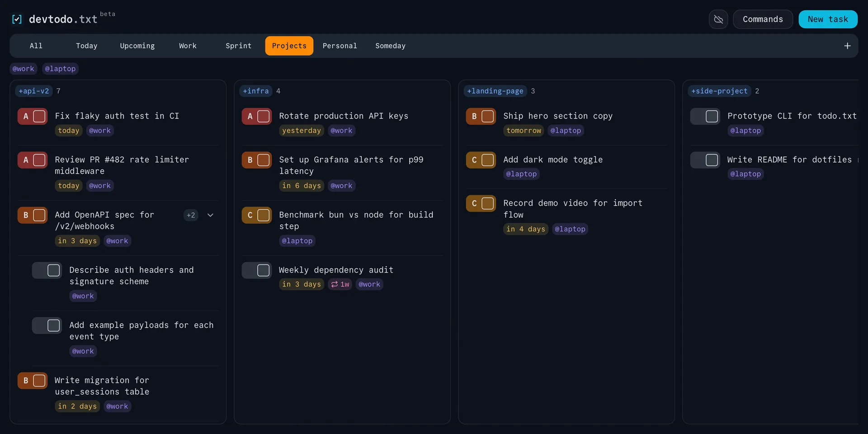Complete Add OpenAPI spec for /v2/webhooks
Screen dimensions: 868x434
click(39, 215)
